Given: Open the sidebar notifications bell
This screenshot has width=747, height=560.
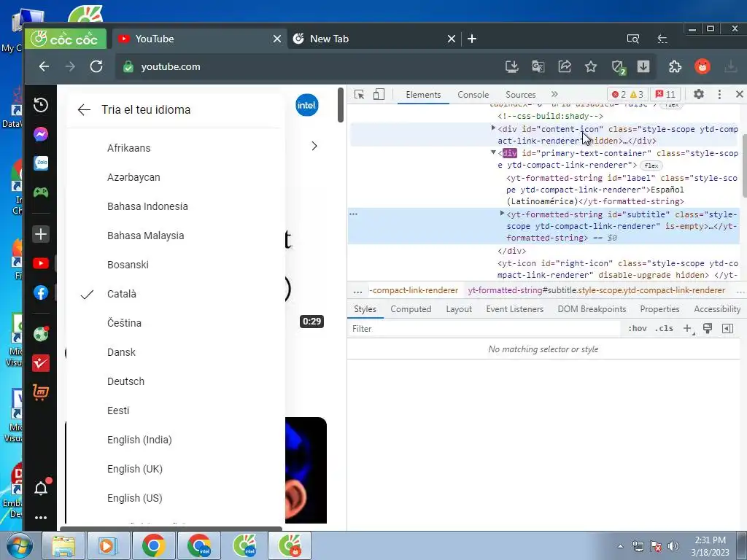Looking at the screenshot, I should click(x=41, y=488).
